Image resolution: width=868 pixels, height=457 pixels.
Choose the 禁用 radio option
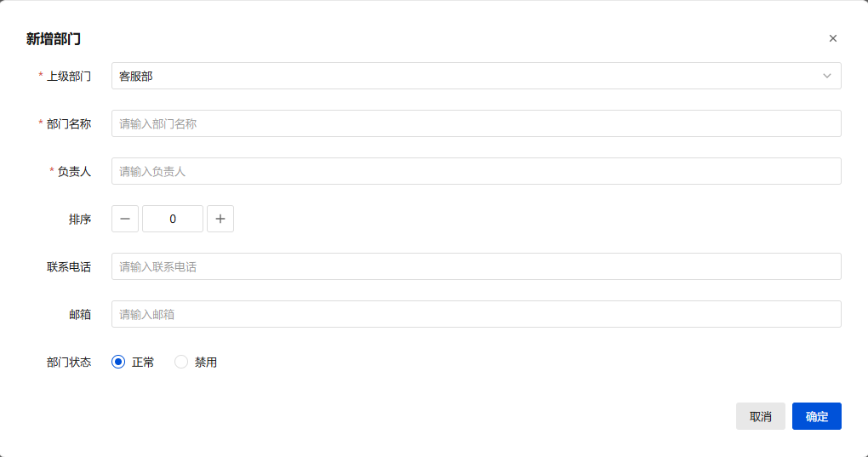tap(181, 362)
